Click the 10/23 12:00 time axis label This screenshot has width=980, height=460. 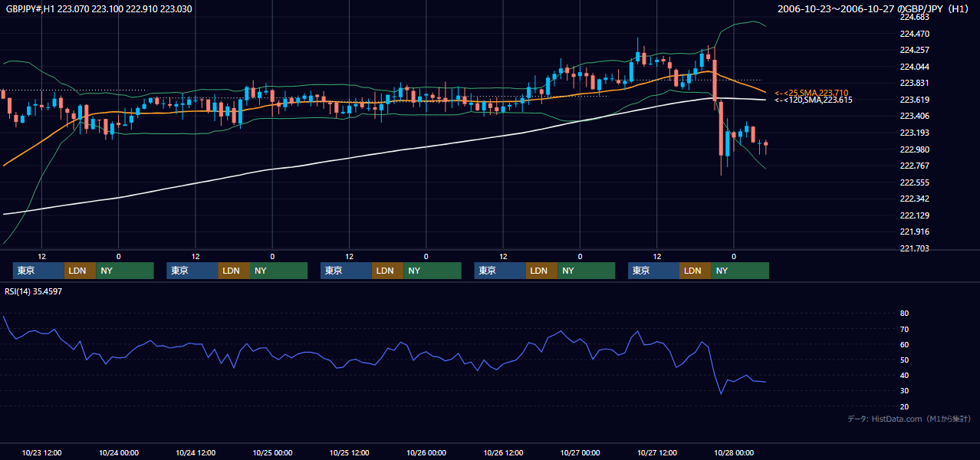[42, 452]
